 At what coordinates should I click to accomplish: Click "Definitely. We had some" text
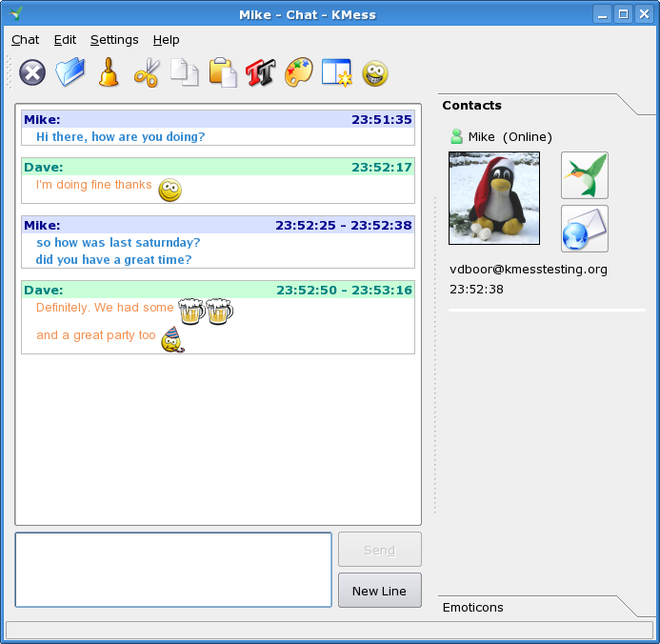click(105, 308)
